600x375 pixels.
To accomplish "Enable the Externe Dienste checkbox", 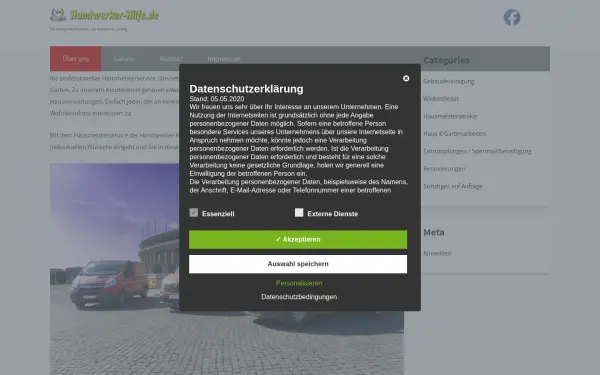I will (x=299, y=213).
